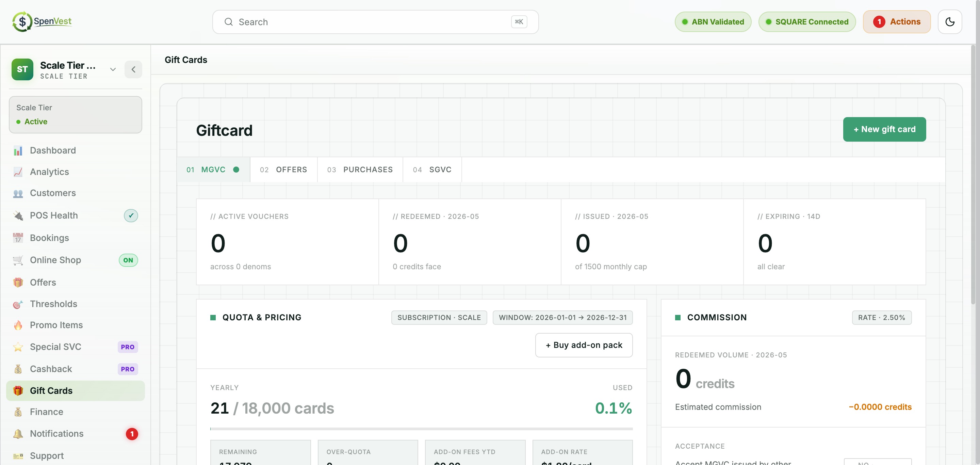Open Cashback via its money bag icon

[18, 369]
